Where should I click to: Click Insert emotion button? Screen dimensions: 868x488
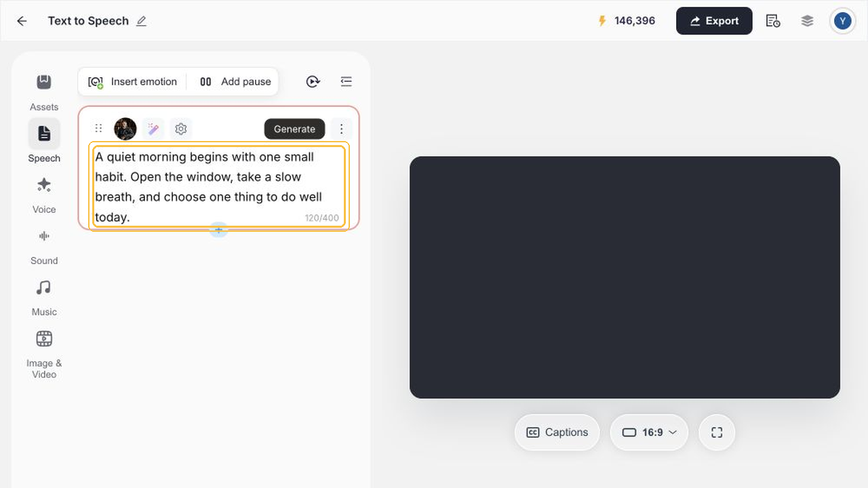point(133,81)
